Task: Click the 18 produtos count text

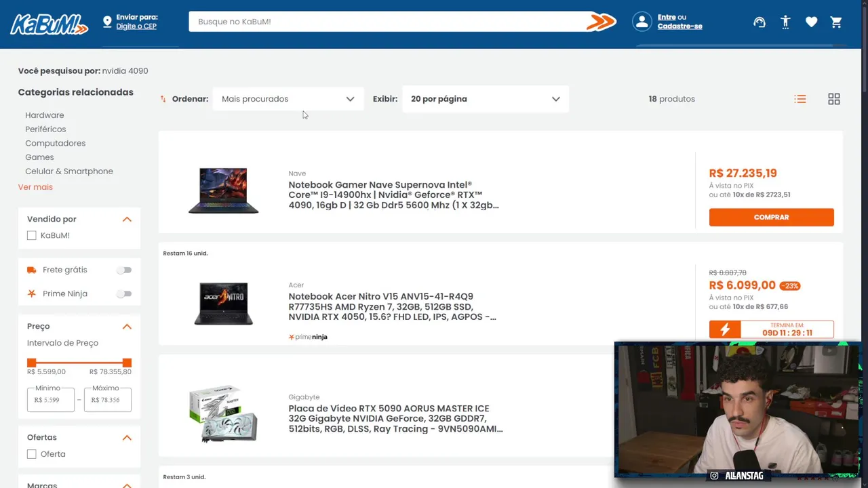Action: (672, 99)
